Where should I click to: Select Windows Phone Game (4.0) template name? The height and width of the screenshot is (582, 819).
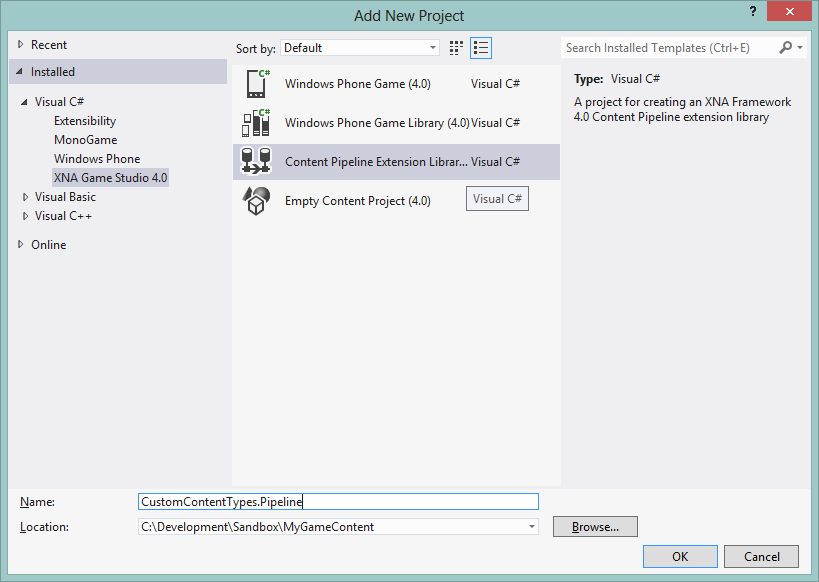coord(357,84)
